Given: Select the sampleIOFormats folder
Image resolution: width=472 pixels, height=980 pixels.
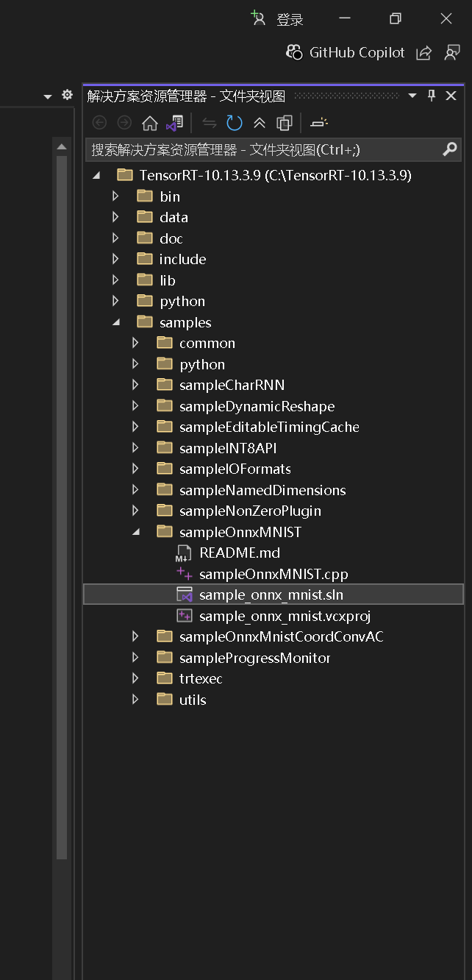Looking at the screenshot, I should point(235,469).
